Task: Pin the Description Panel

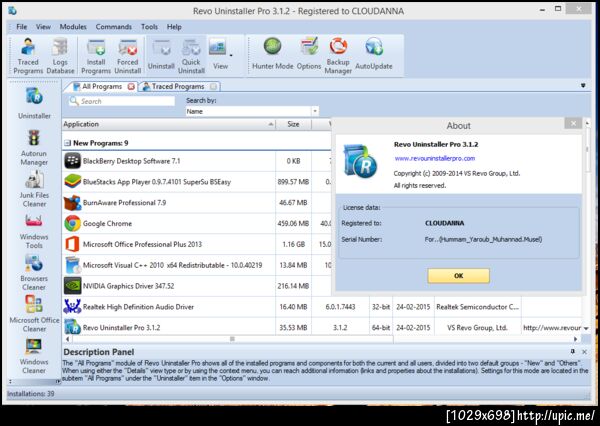Action: (x=572, y=351)
